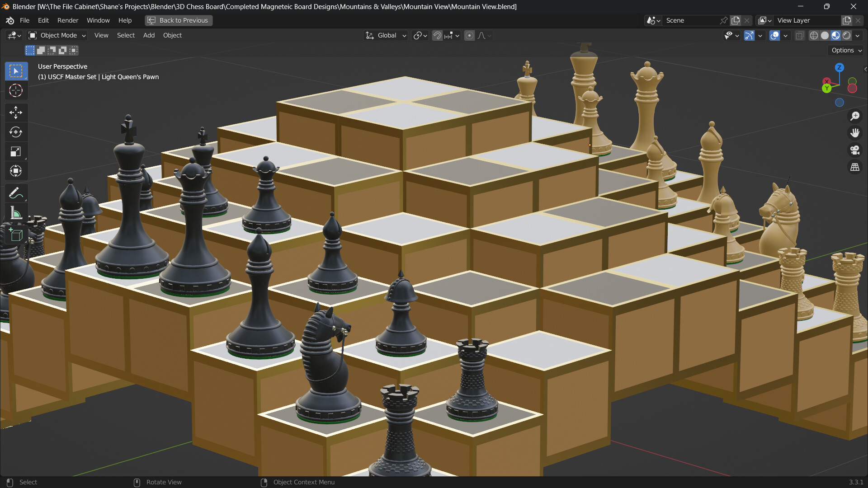This screenshot has width=868, height=488.
Task: Expand the Options dropdown
Action: tap(846, 50)
